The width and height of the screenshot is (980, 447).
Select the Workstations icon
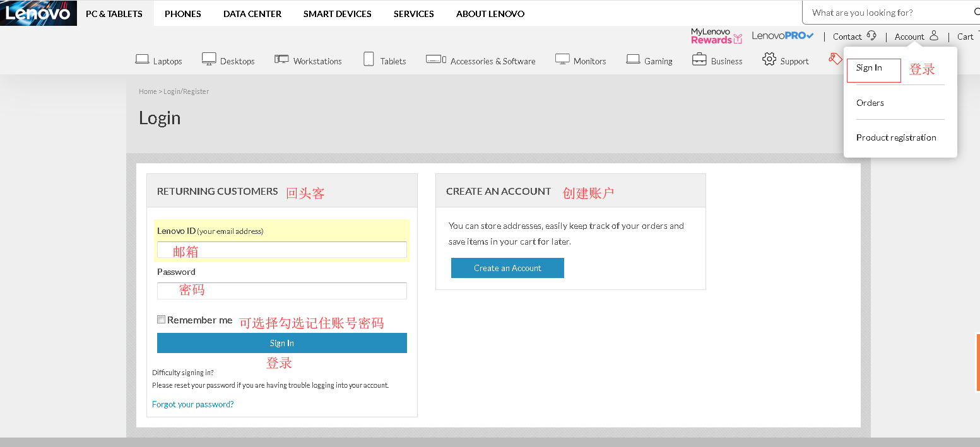[281, 59]
